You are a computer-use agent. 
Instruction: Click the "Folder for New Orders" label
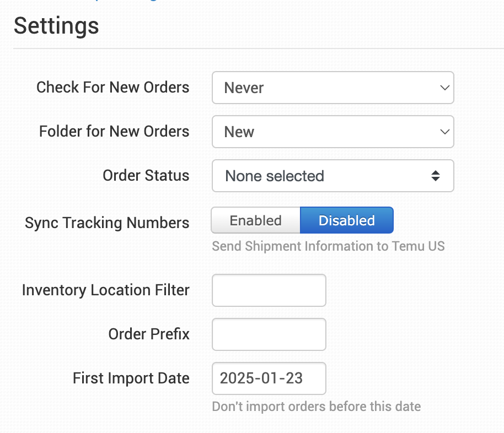click(114, 131)
